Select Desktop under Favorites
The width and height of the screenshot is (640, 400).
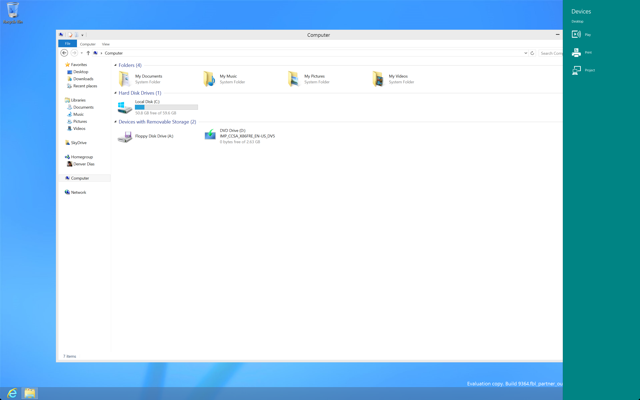pos(78,72)
